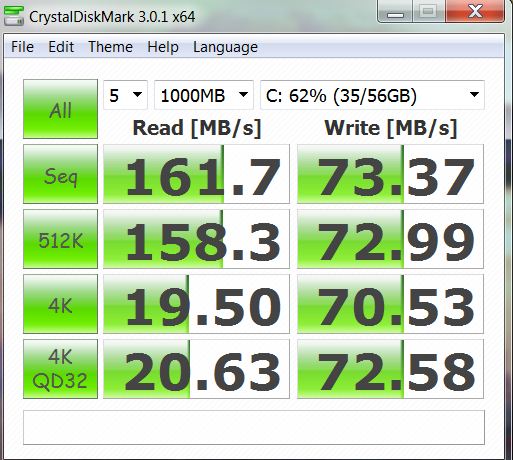
Task: Click the 4K write result 70.53
Action: 390,304
